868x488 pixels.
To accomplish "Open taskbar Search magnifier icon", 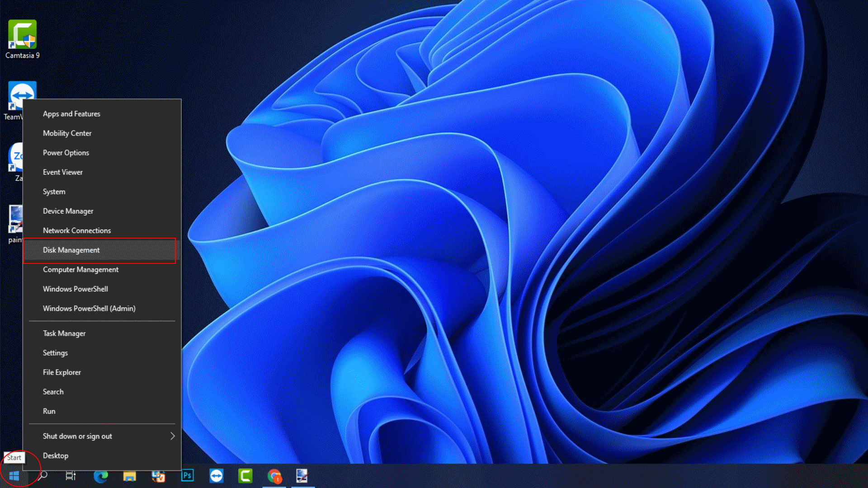I will [43, 476].
